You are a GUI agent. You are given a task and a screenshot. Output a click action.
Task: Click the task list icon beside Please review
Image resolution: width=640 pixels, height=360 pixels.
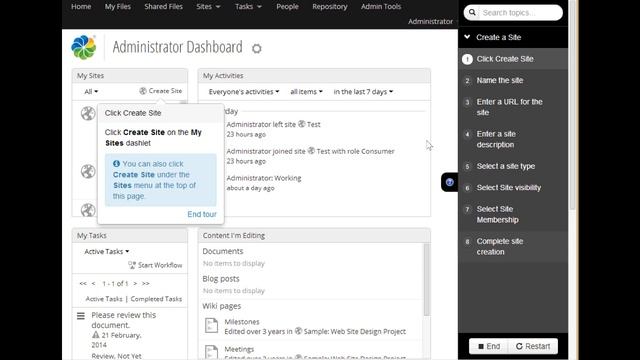pos(81,316)
